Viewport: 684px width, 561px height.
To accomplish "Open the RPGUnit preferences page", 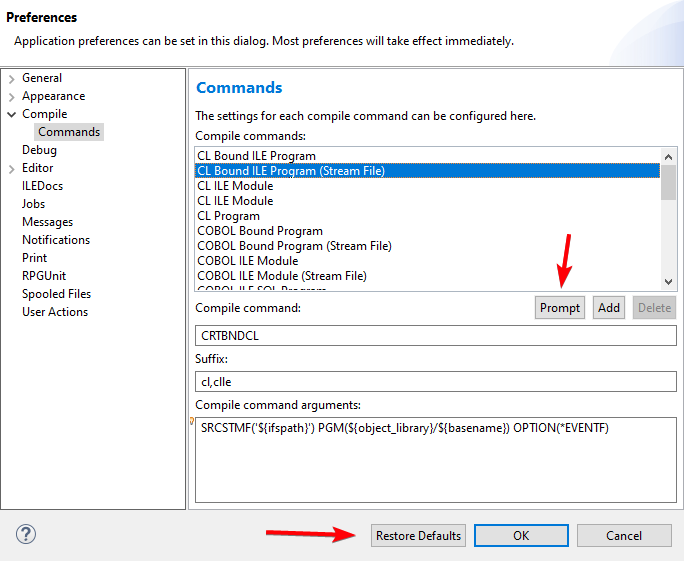I will tap(44, 276).
